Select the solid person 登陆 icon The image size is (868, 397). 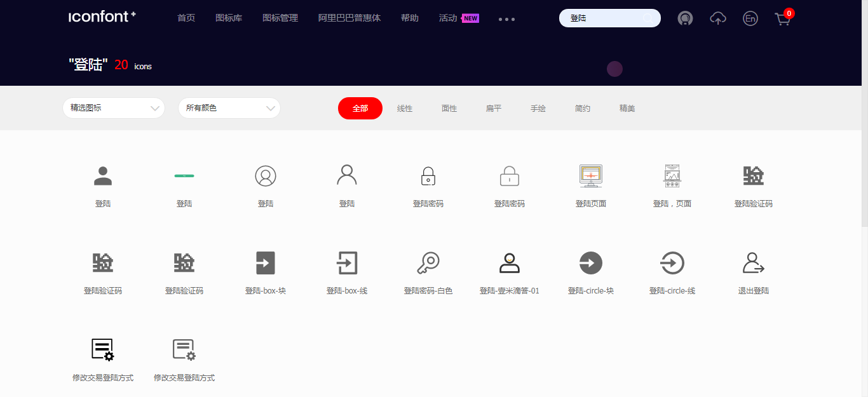tap(103, 175)
